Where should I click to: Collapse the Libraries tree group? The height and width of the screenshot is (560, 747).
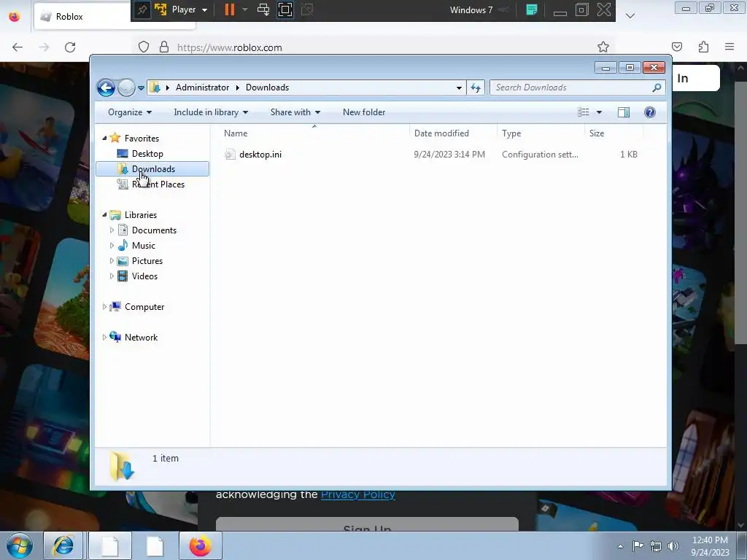tap(104, 215)
